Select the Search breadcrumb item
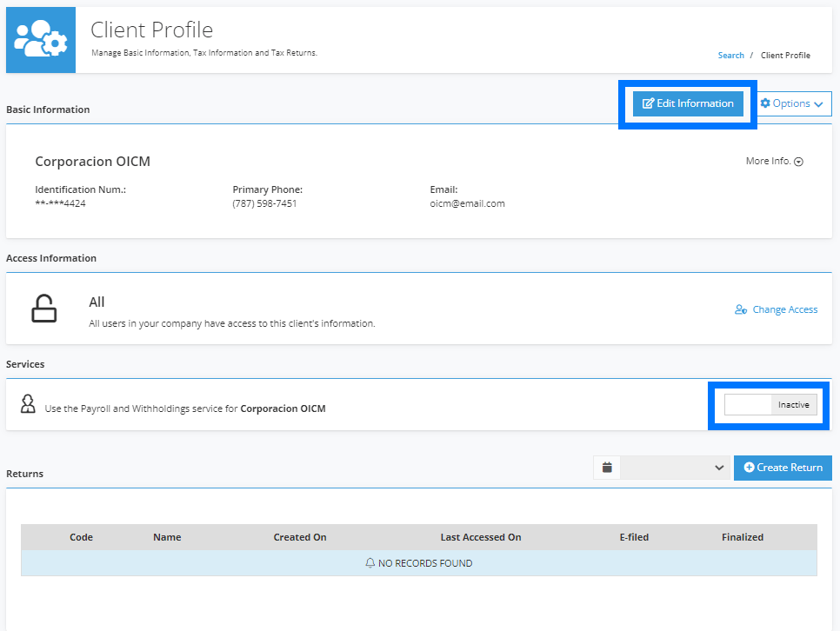The height and width of the screenshot is (631, 840). pos(730,55)
